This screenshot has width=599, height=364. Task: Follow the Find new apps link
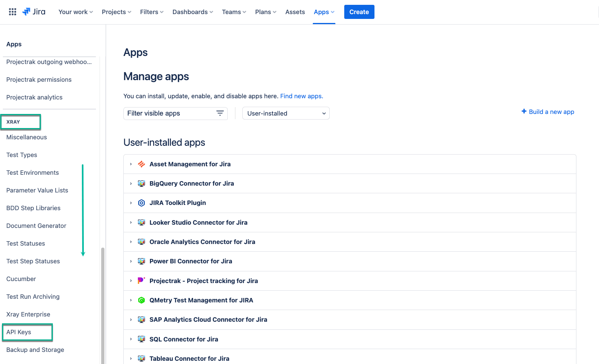click(302, 96)
